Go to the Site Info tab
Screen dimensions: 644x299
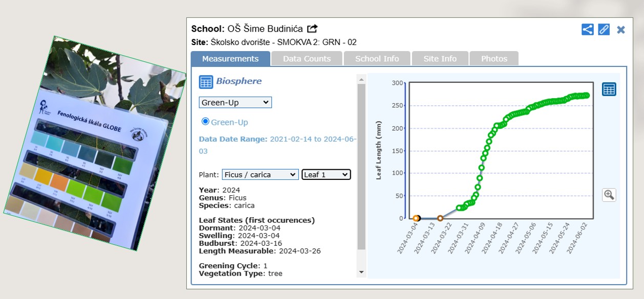(440, 59)
